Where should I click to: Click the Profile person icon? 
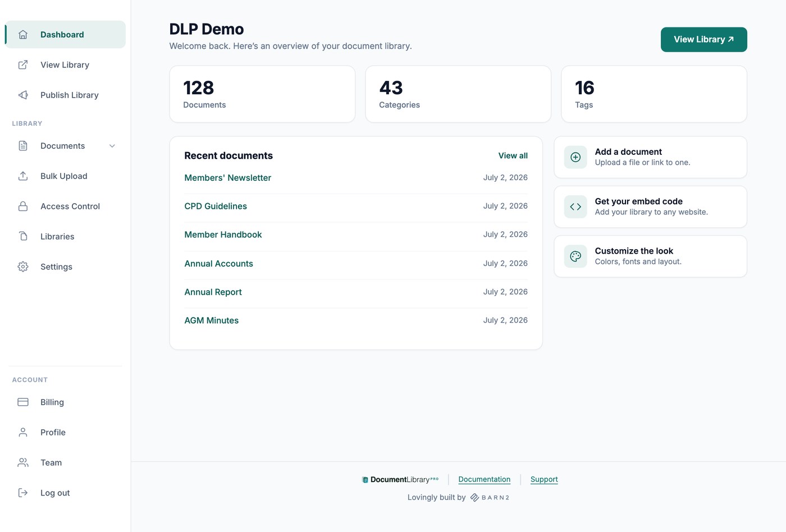click(23, 432)
